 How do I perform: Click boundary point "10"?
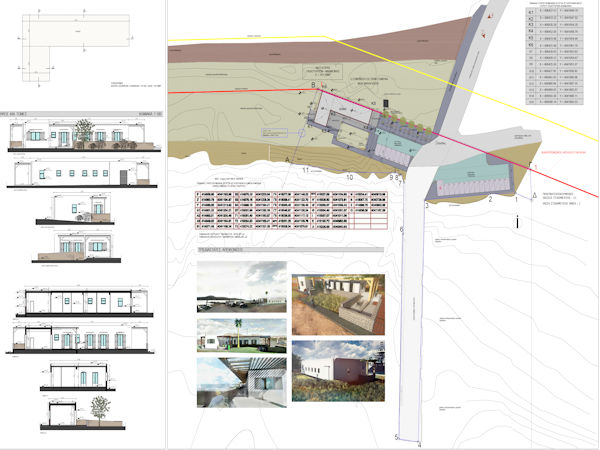pos(349,177)
